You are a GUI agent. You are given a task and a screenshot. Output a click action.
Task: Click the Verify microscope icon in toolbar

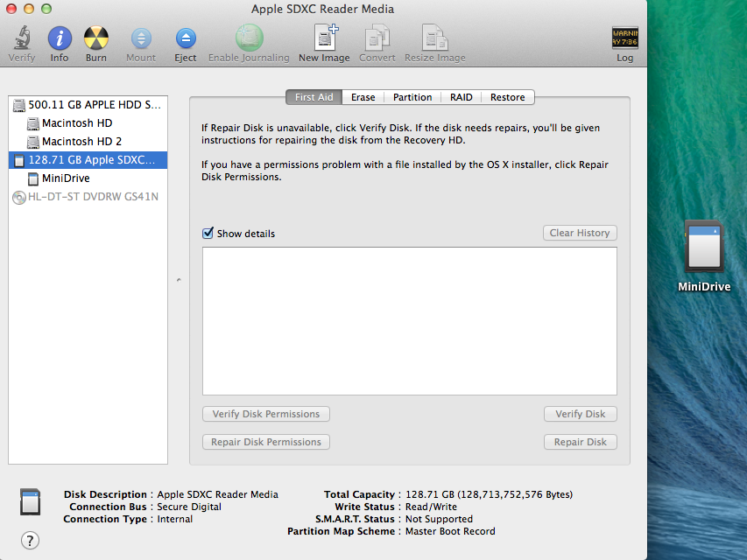click(22, 38)
